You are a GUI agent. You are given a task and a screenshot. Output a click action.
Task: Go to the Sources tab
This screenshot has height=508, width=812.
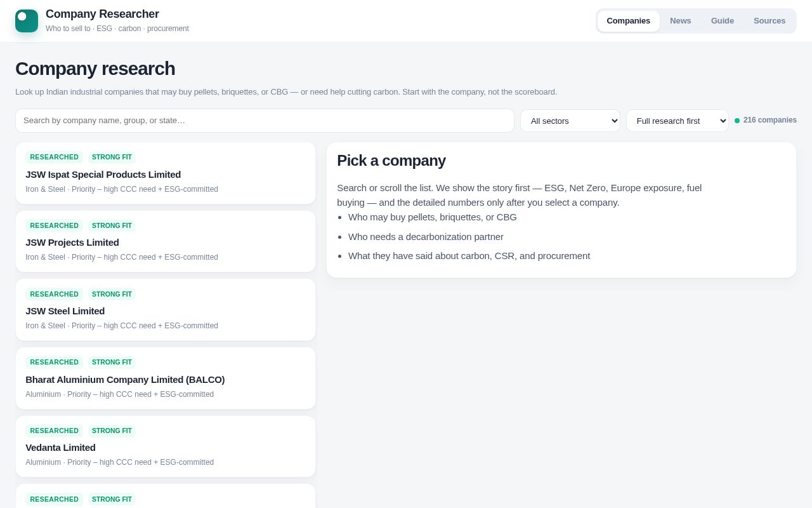pyautogui.click(x=769, y=21)
